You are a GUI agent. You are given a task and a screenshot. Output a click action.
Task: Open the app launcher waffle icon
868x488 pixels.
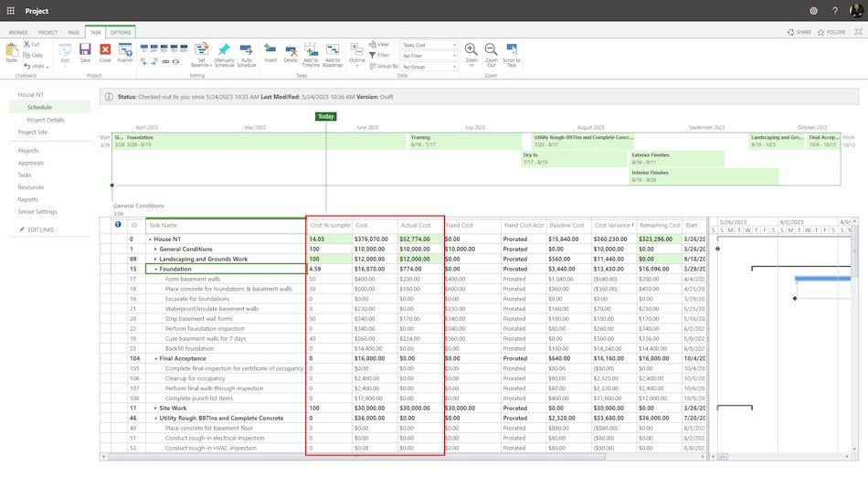pyautogui.click(x=11, y=11)
